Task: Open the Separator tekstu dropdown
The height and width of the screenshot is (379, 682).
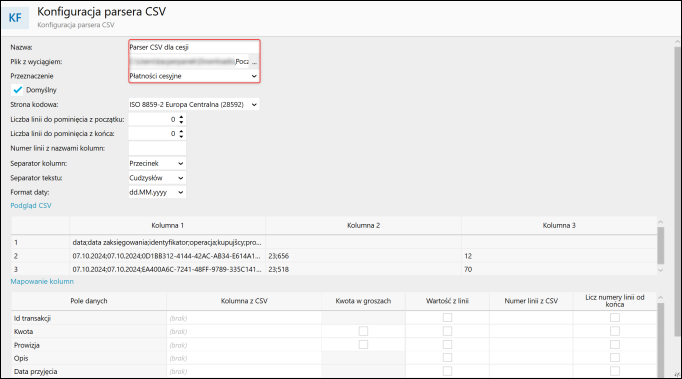Action: coord(157,178)
